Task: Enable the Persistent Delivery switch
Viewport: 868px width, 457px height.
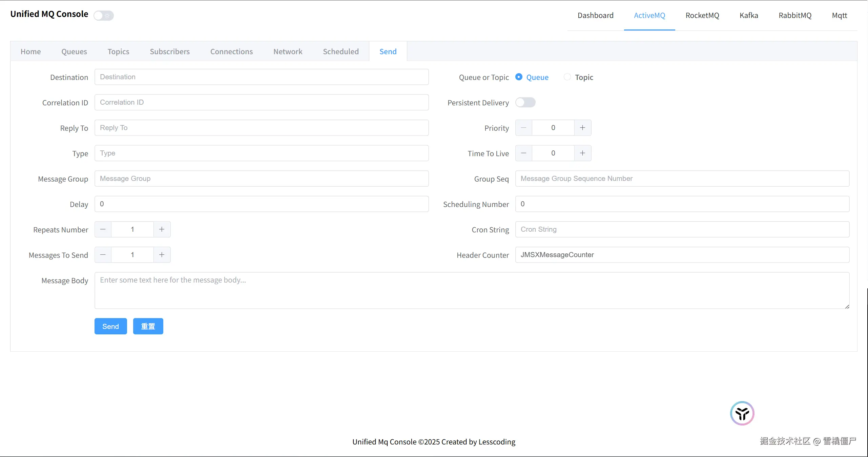Action: [x=525, y=102]
